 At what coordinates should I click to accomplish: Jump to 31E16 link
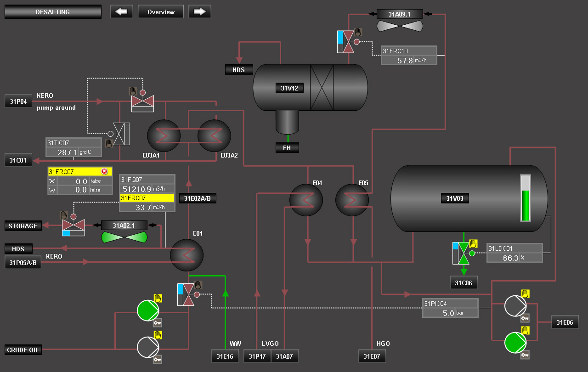point(225,356)
